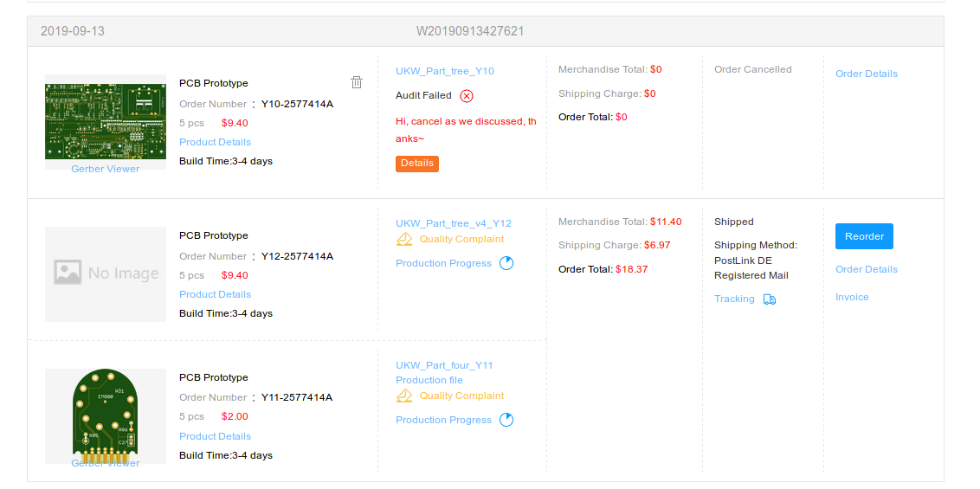The width and height of the screenshot is (980, 489).
Task: Select order number Y12-2577414A
Action: click(298, 257)
